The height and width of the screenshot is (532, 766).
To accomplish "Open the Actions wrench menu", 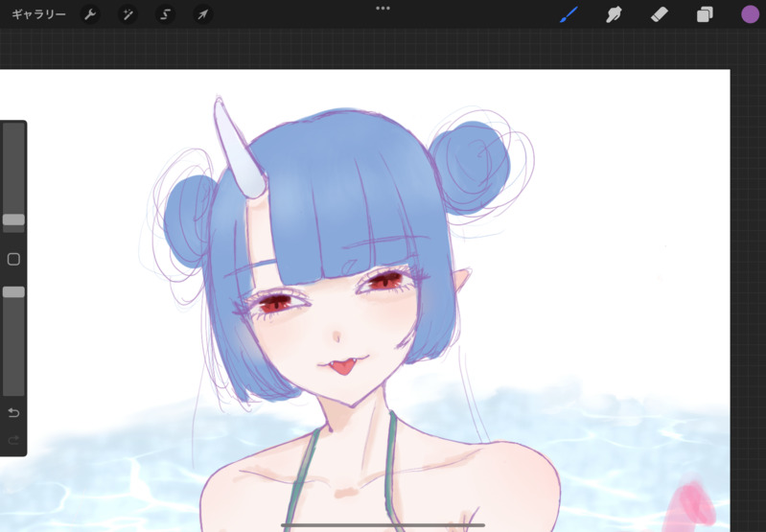I will (90, 14).
